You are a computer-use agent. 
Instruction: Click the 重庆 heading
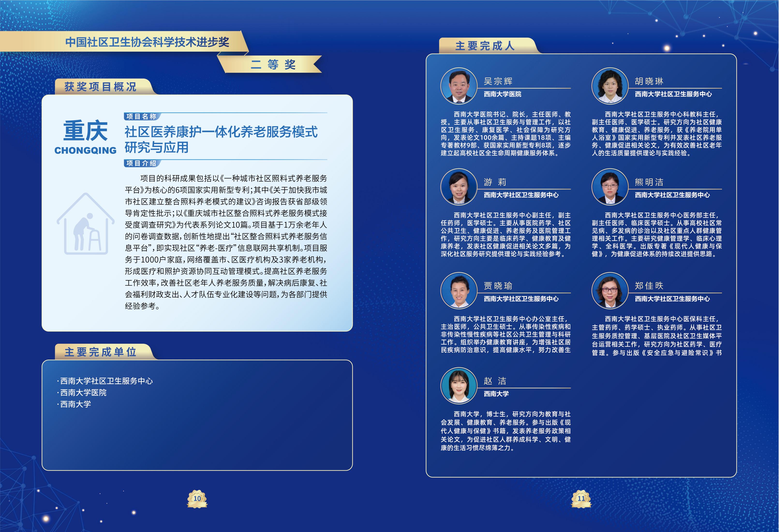85,131
